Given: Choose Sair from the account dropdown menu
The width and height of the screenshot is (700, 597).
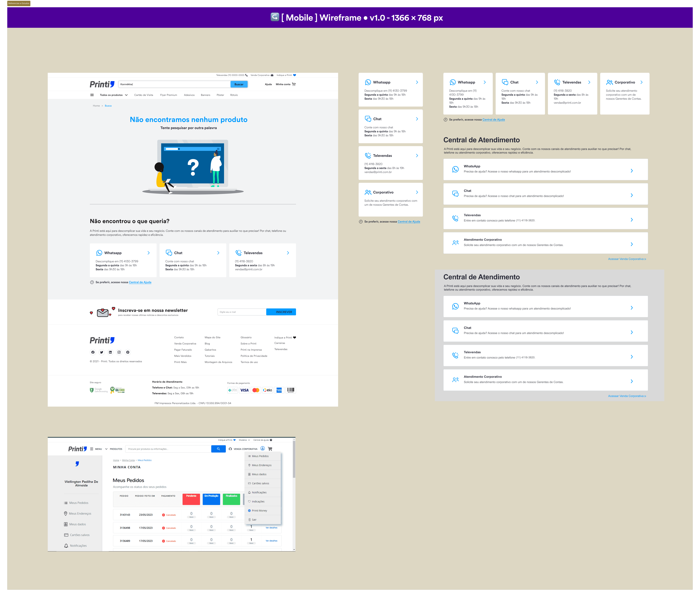Looking at the screenshot, I should 254,520.
